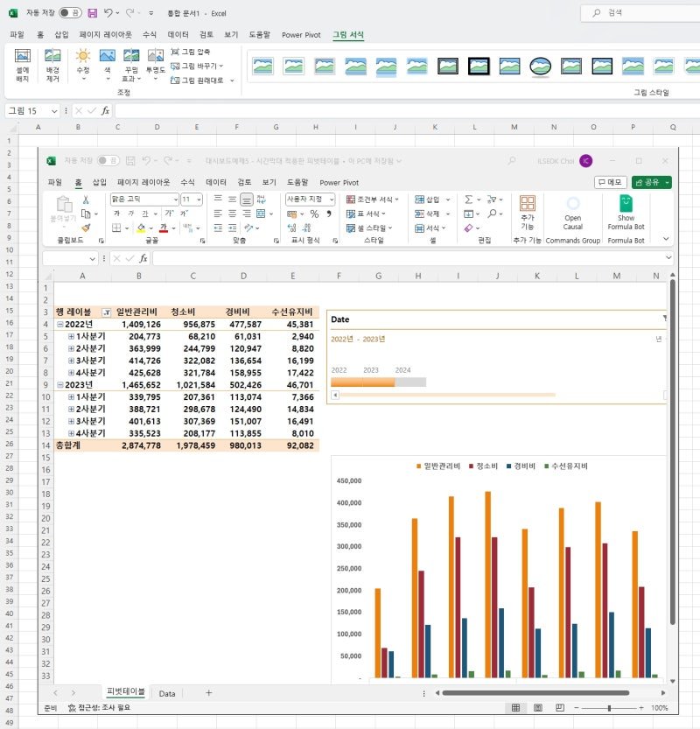Open the name box dropdown showing 그림 15
Viewport: 700px width, 729px height.
pos(54,110)
